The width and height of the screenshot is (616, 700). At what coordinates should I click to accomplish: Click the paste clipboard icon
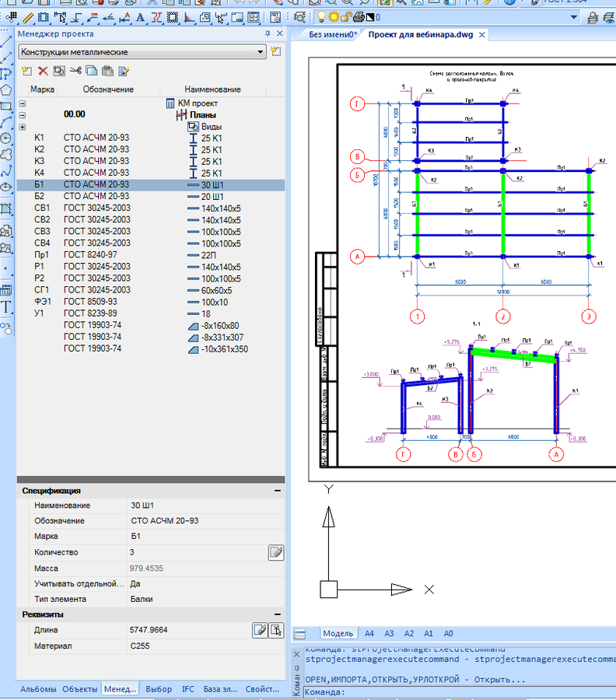[107, 71]
